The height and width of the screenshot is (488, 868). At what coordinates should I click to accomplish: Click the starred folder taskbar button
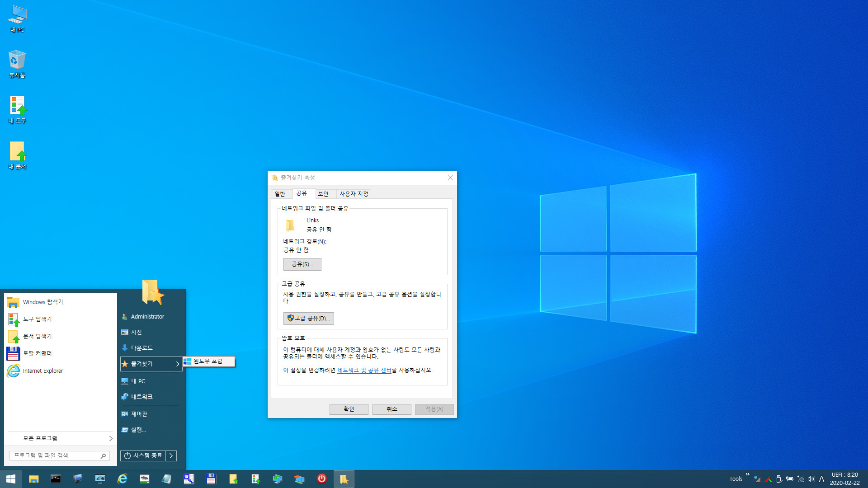pyautogui.click(x=344, y=479)
